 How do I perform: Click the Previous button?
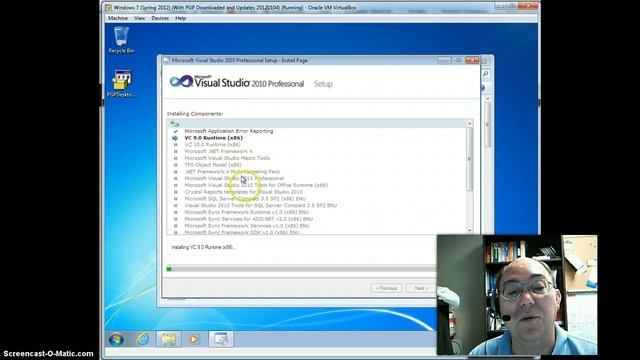387,288
